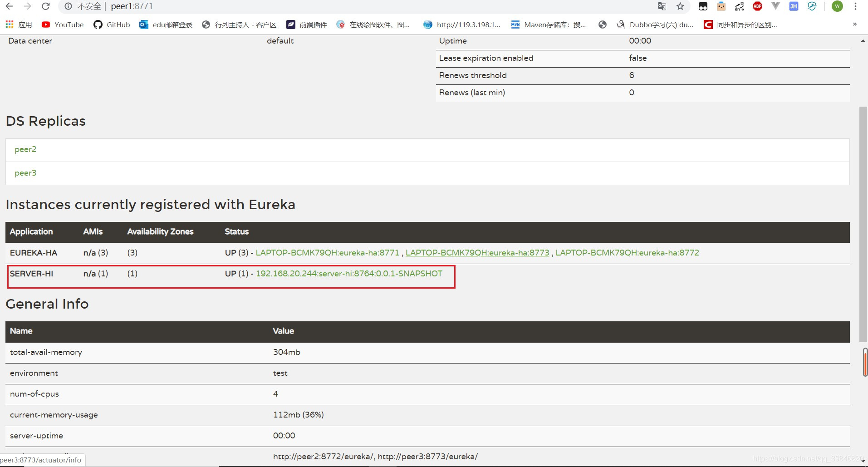Click the 'environment' row name
868x467 pixels.
[x=34, y=373]
